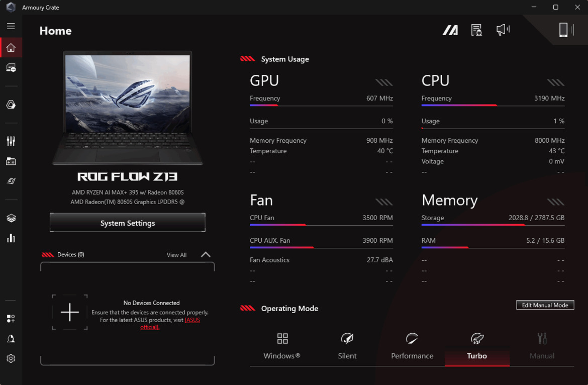Open the equalizer-style device settings sidebar icon
588x385 pixels.
[11, 141]
